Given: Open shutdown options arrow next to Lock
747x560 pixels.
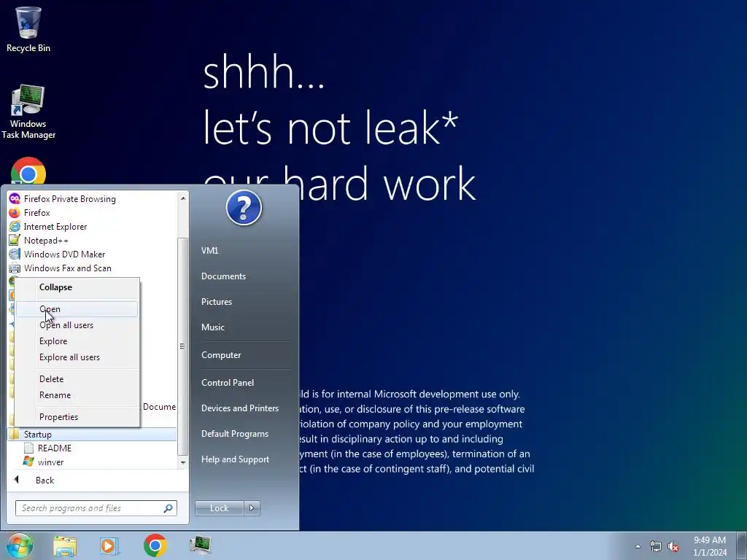Looking at the screenshot, I should (x=252, y=508).
